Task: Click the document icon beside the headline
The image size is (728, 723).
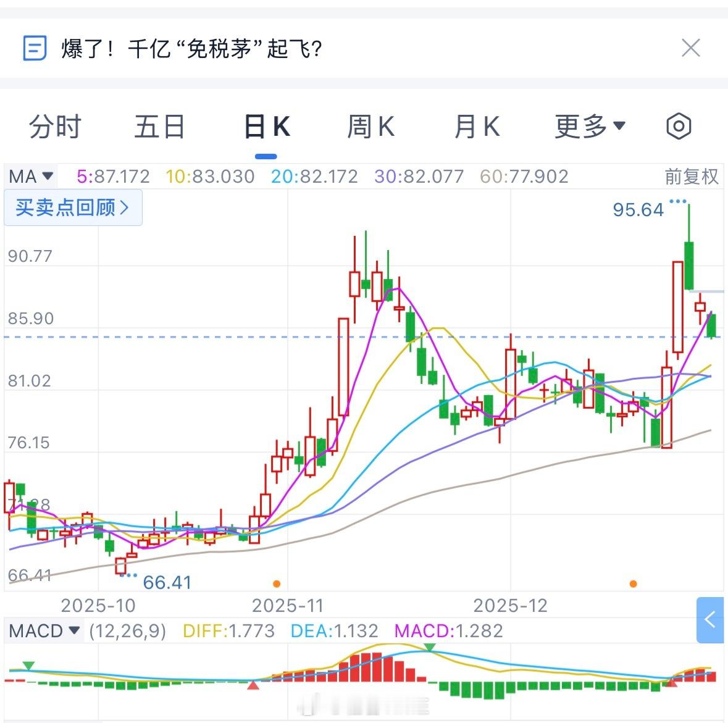Action: (35, 47)
